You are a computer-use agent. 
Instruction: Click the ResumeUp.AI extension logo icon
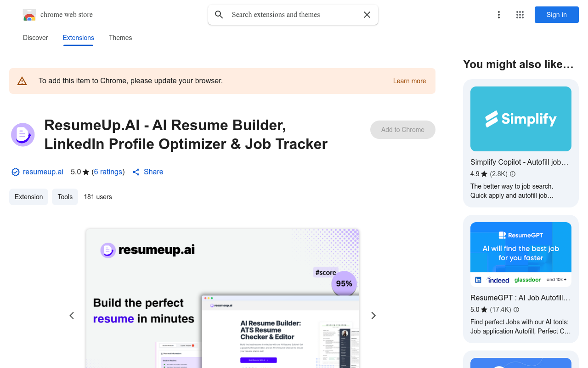pos(23,135)
